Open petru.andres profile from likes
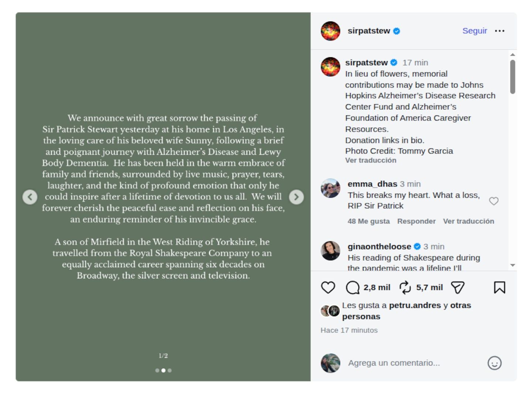532x411 pixels. coord(415,305)
